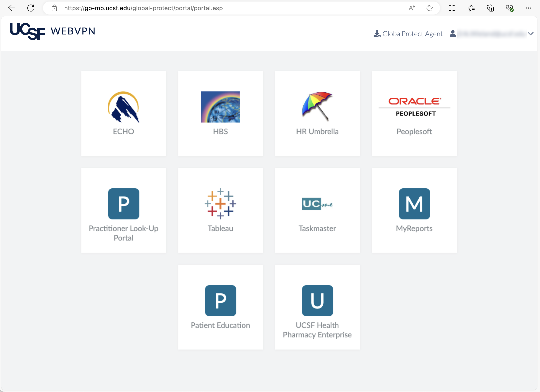The image size is (540, 392).
Task: Click the GlobalProtect Agent download icon
Action: pyautogui.click(x=377, y=34)
